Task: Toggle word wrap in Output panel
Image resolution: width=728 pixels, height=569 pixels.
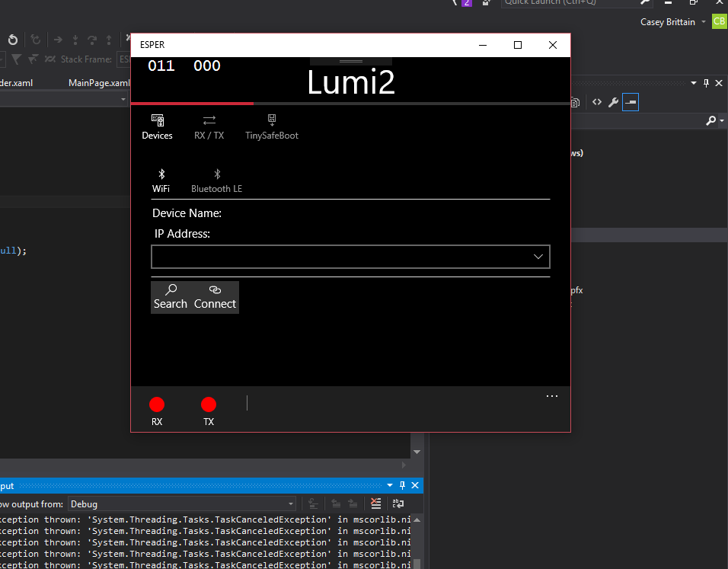Action: pyautogui.click(x=398, y=503)
